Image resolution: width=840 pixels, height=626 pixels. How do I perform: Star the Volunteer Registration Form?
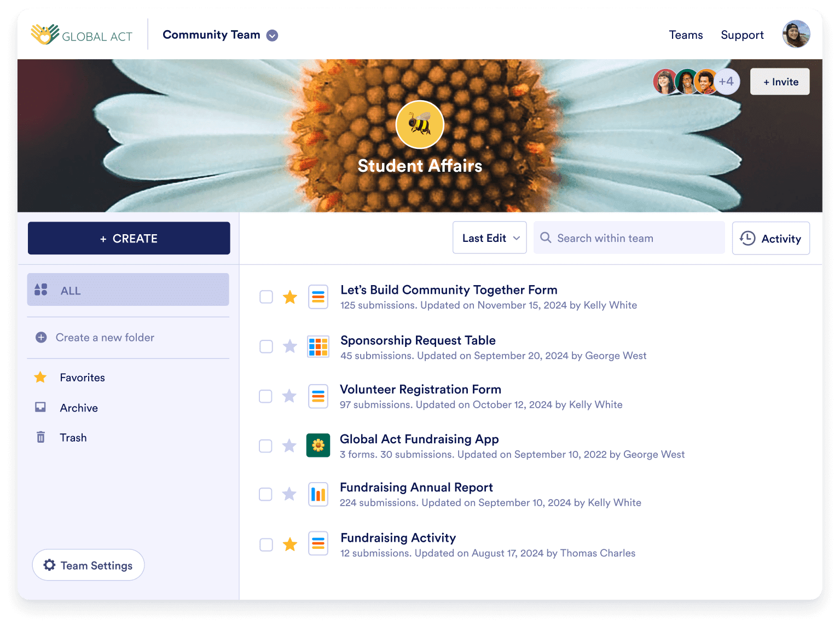[289, 396]
